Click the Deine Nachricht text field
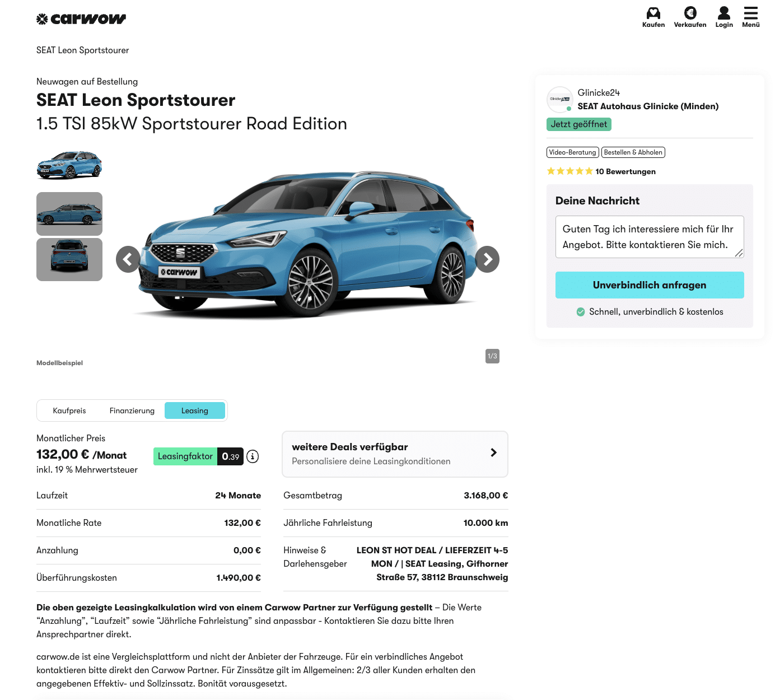Image resolution: width=775 pixels, height=700 pixels. click(x=650, y=237)
